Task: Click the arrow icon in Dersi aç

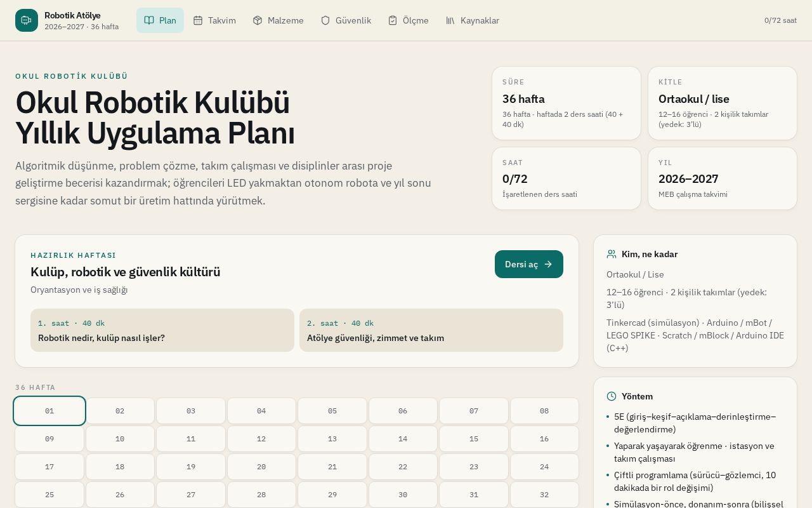Action: [548, 264]
